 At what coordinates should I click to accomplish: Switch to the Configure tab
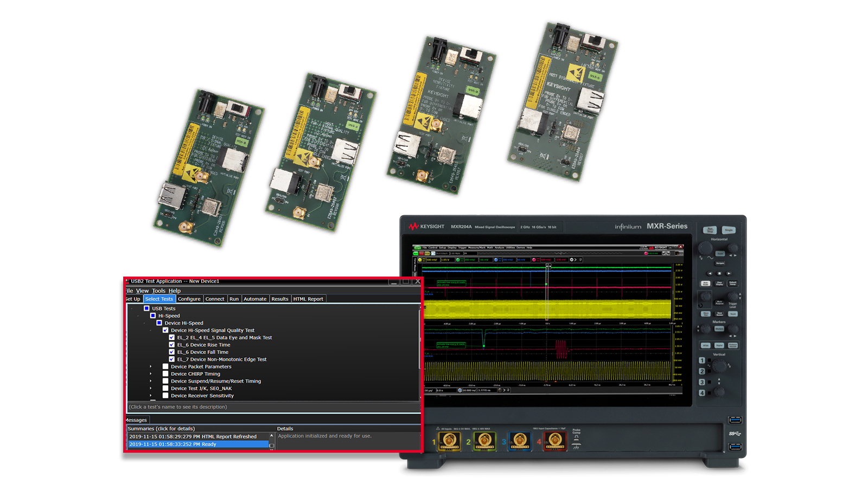(189, 299)
